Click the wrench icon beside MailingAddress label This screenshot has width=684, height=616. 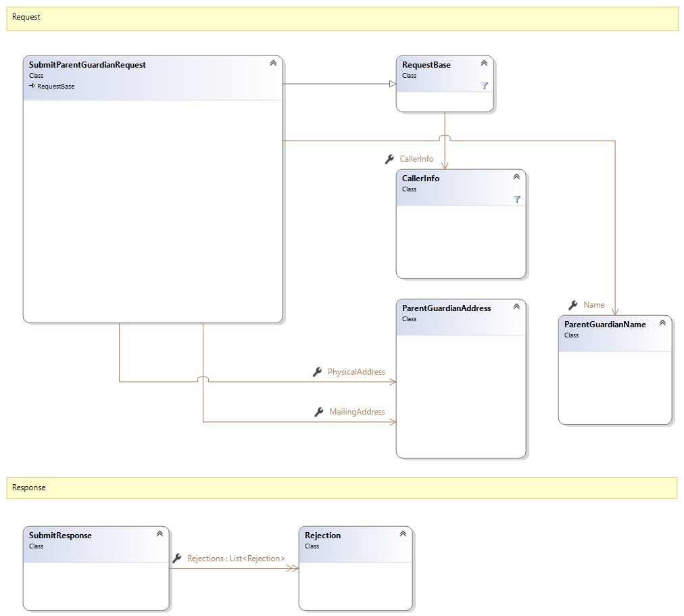319,412
